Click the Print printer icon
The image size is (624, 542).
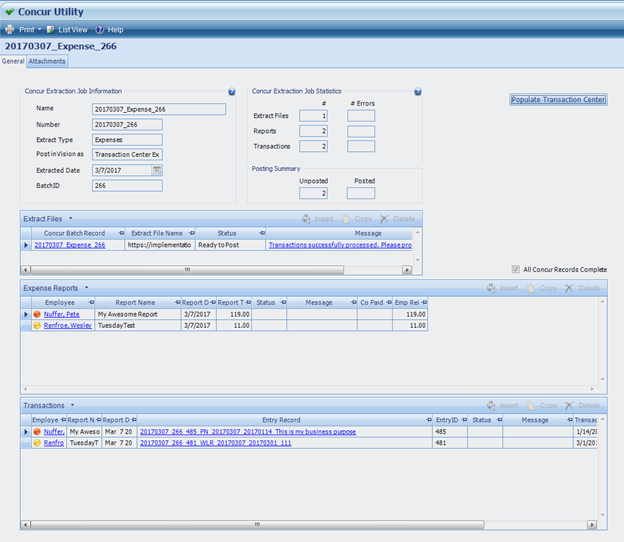(9, 29)
